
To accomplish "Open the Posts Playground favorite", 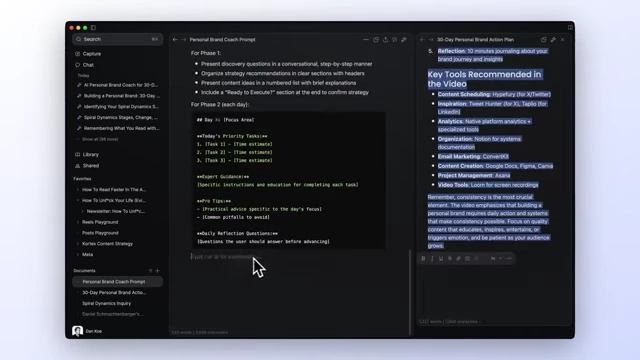I will (x=100, y=233).
